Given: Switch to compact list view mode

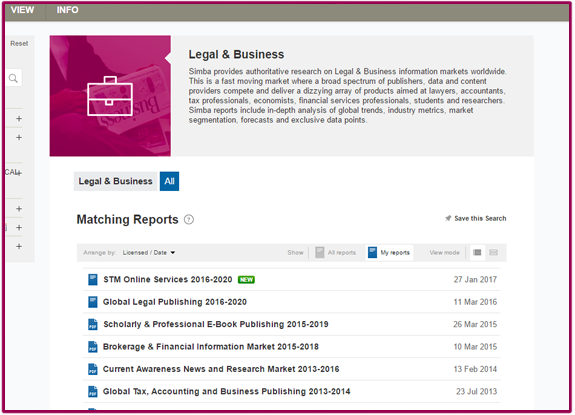Looking at the screenshot, I should (x=477, y=253).
